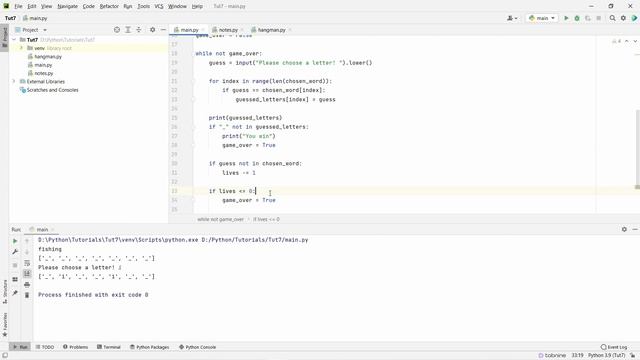The height and width of the screenshot is (360, 640).
Task: Close the hangman.py editor tab
Action: click(x=290, y=30)
